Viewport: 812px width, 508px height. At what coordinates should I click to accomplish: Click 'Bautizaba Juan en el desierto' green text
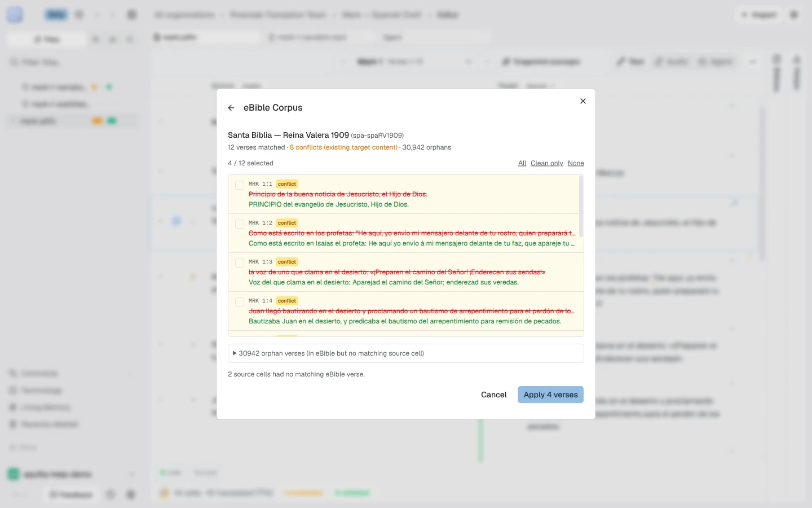405,321
